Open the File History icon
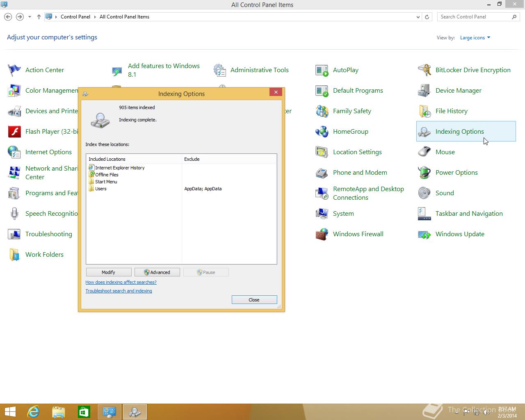525x420 pixels. click(425, 111)
